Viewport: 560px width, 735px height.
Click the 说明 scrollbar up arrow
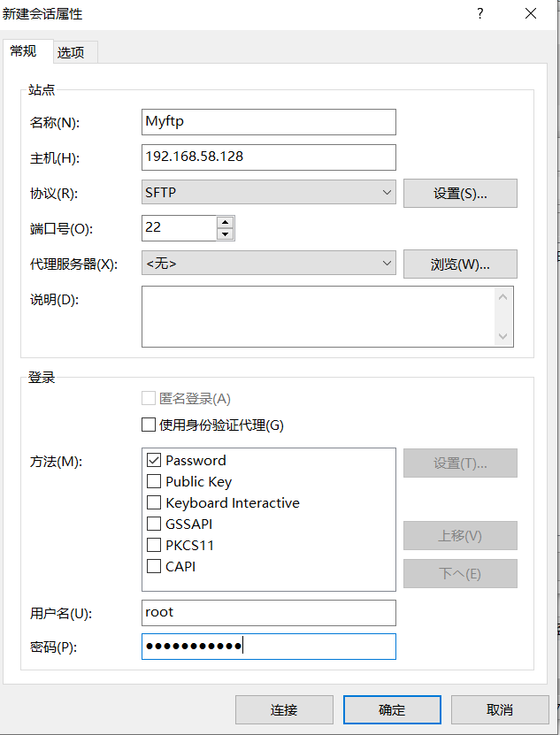[503, 296]
